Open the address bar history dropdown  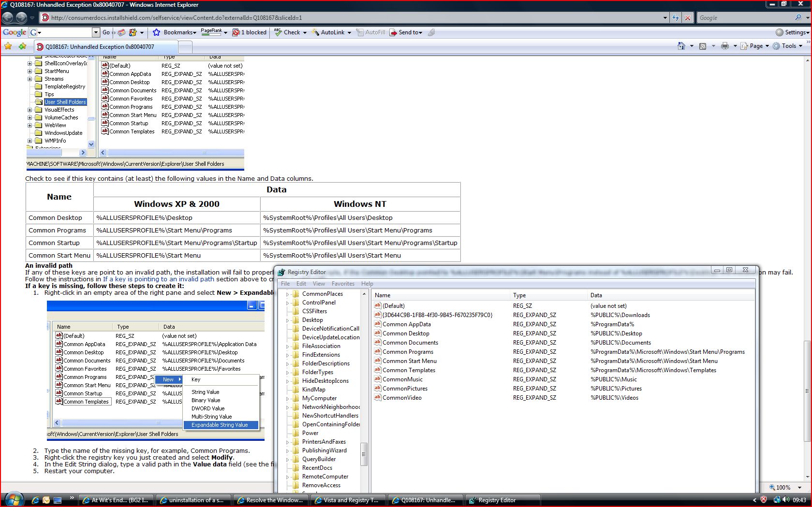click(x=665, y=18)
